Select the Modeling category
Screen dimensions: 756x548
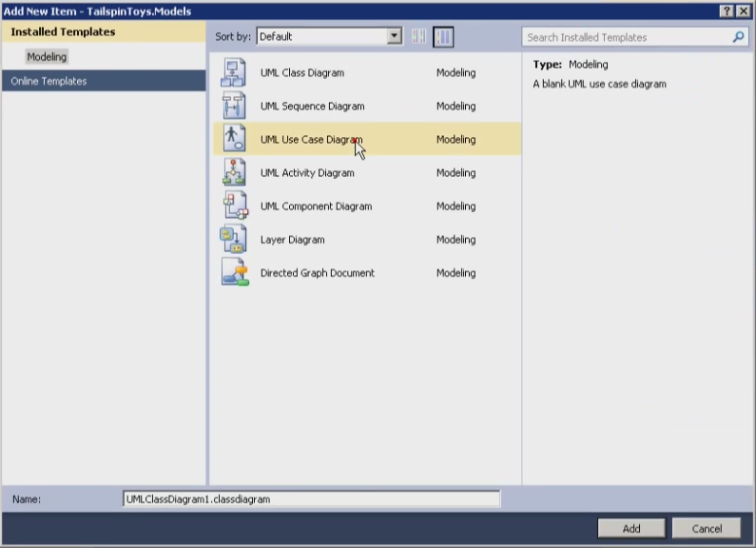(47, 57)
